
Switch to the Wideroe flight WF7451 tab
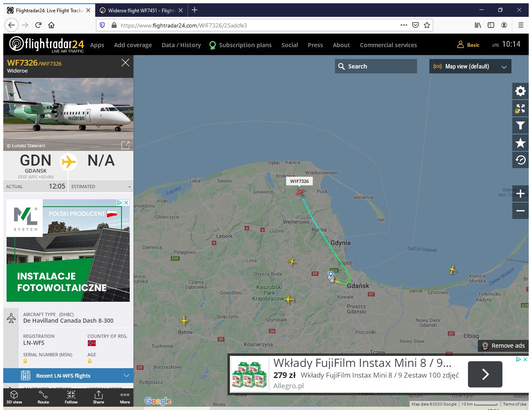(141, 10)
